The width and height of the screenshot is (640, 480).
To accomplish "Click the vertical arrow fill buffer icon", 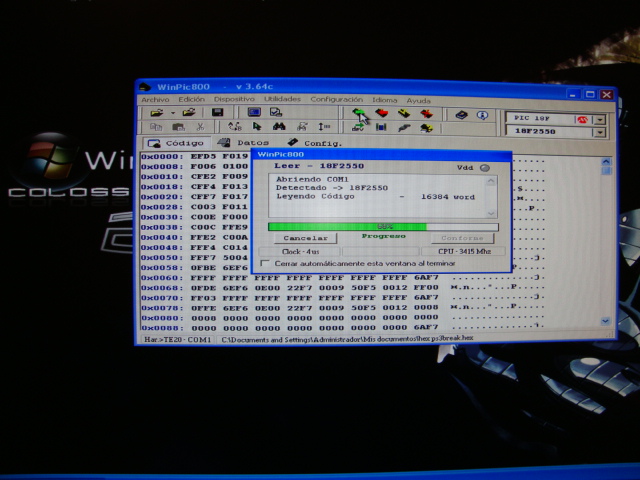I will (x=324, y=127).
